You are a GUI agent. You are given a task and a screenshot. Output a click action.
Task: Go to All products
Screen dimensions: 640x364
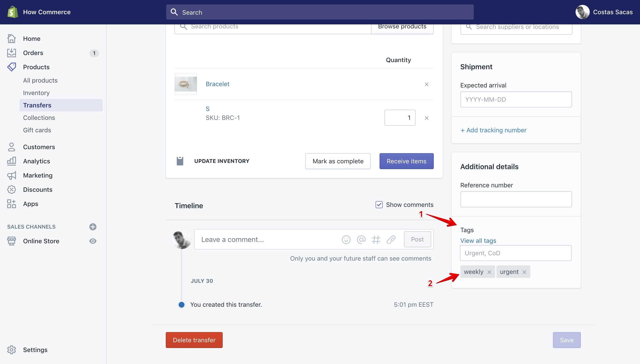[40, 80]
